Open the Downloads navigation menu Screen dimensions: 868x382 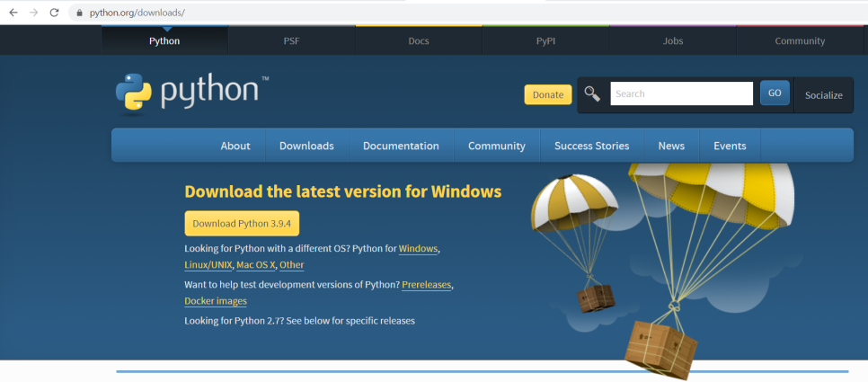click(x=306, y=146)
